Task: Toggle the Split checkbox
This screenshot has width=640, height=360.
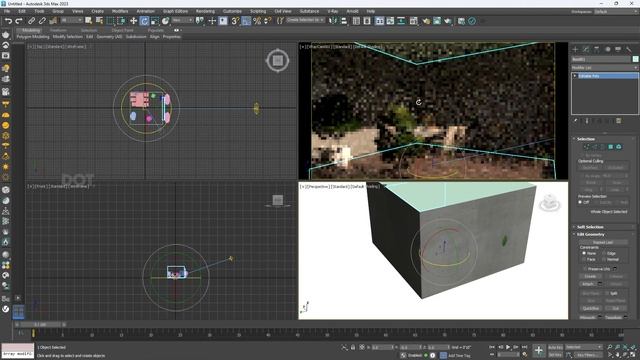Action: pos(607,293)
